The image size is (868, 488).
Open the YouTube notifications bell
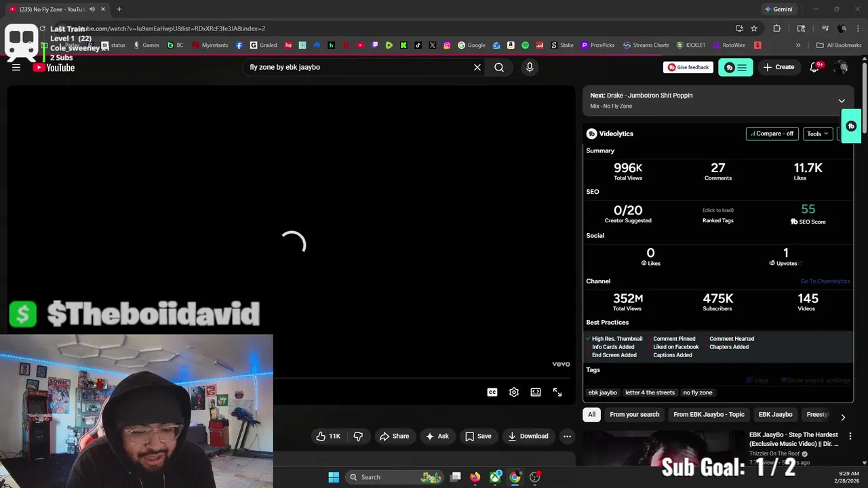coord(816,67)
